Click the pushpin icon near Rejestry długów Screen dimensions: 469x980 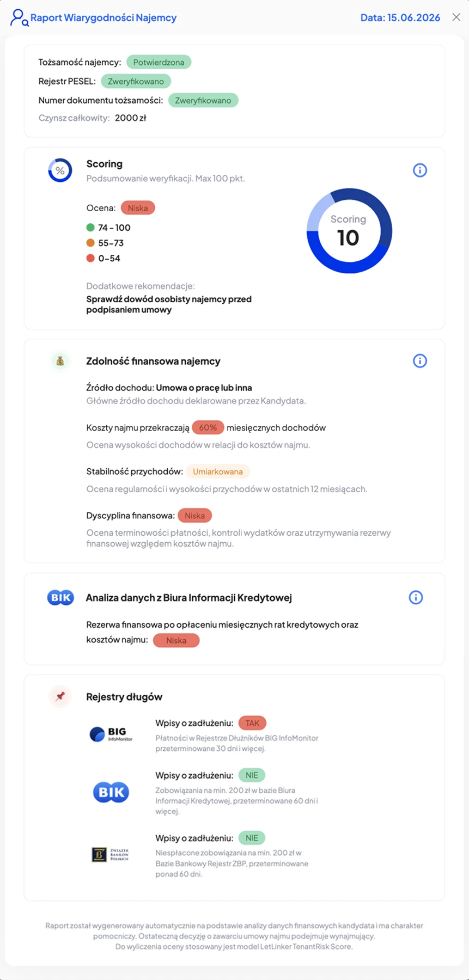click(60, 696)
